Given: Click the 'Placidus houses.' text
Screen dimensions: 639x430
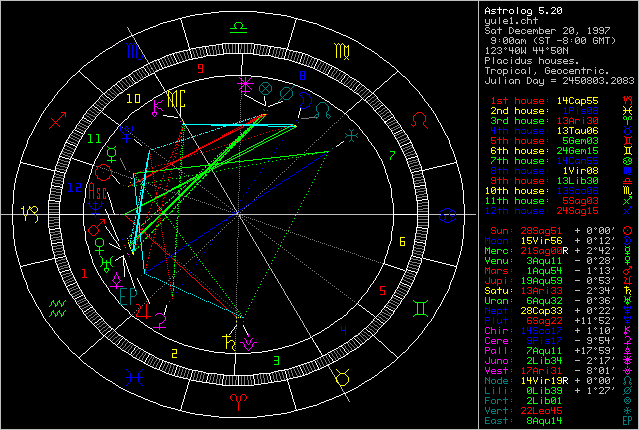Looking at the screenshot, I should click(532, 61).
